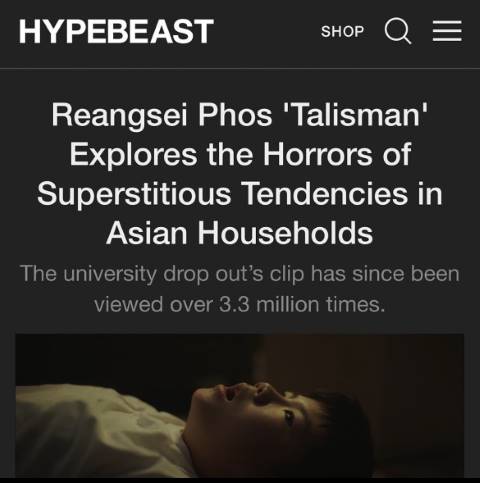Screen dimensions: 480x483
Task: Launch site search from the header
Action: [x=398, y=31]
